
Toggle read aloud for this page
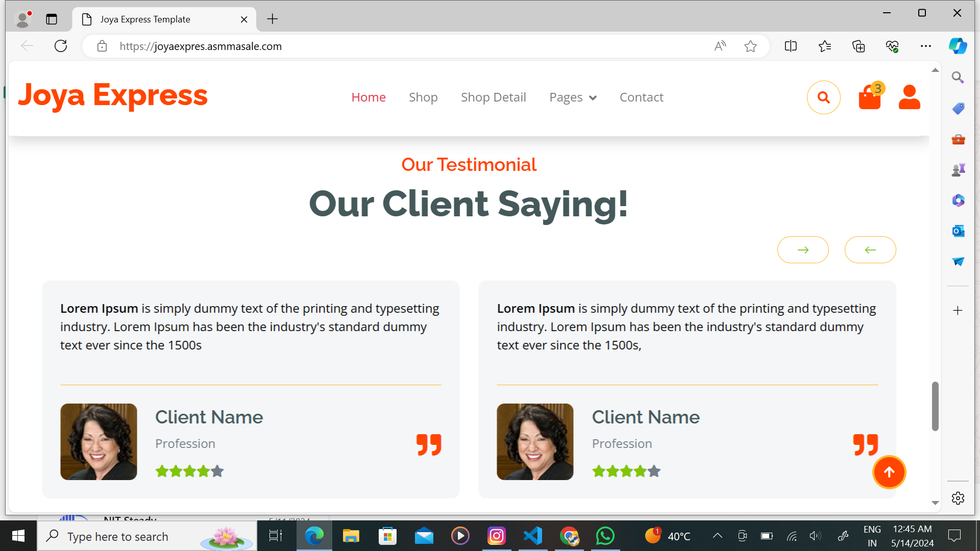[720, 46]
